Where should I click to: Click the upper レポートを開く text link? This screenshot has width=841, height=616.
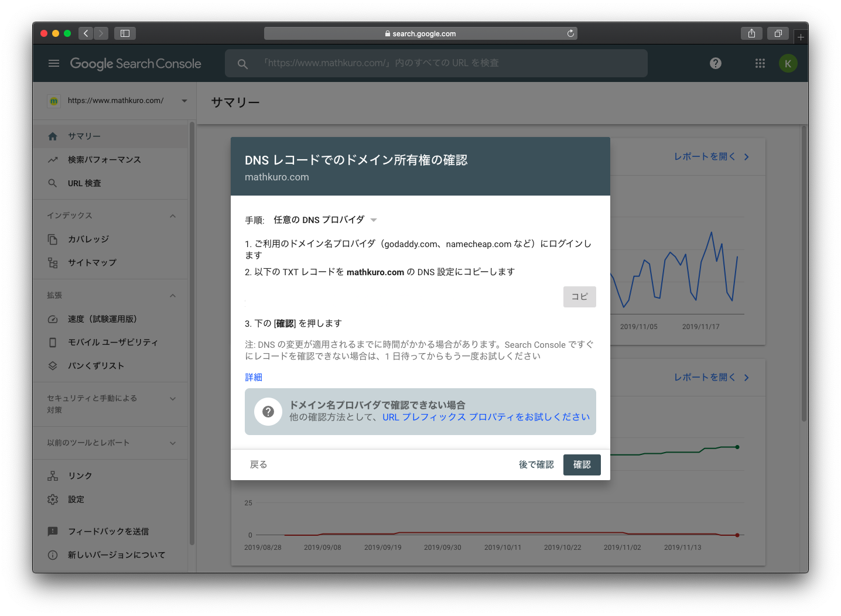[x=705, y=157]
